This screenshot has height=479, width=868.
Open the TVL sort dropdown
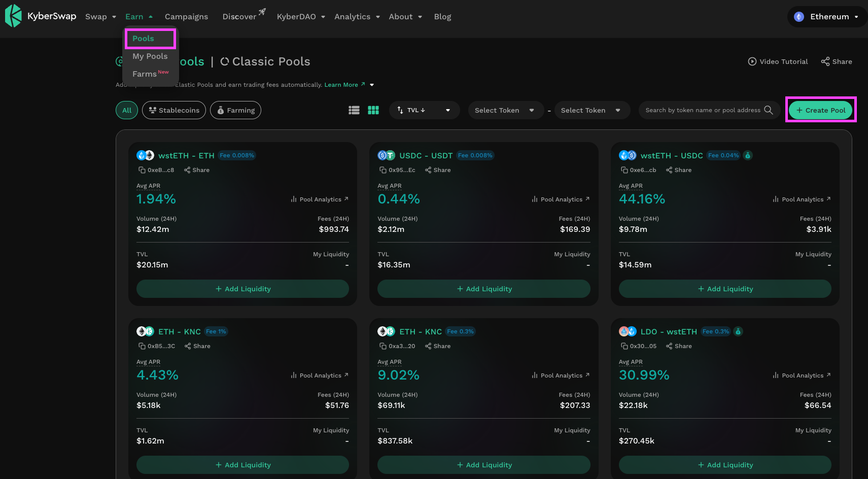(x=424, y=110)
